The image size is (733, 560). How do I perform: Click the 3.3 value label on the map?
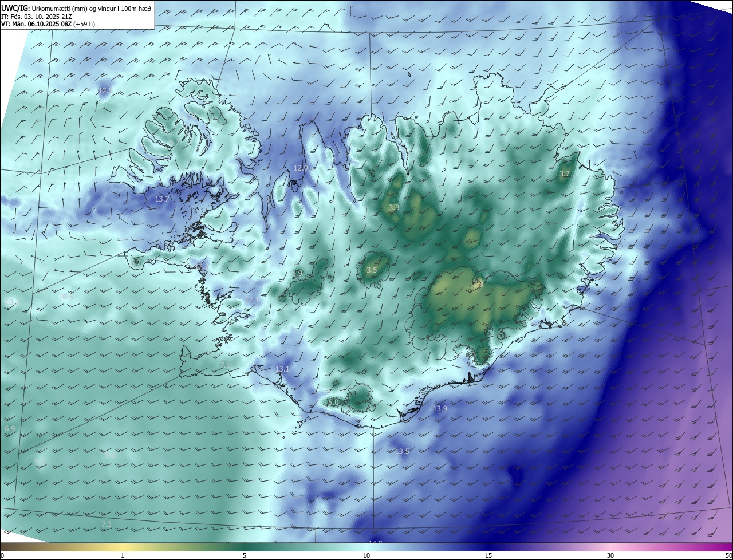[x=394, y=207]
